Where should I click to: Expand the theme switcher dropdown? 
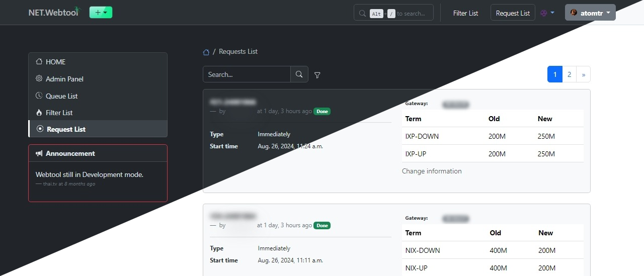click(x=547, y=13)
